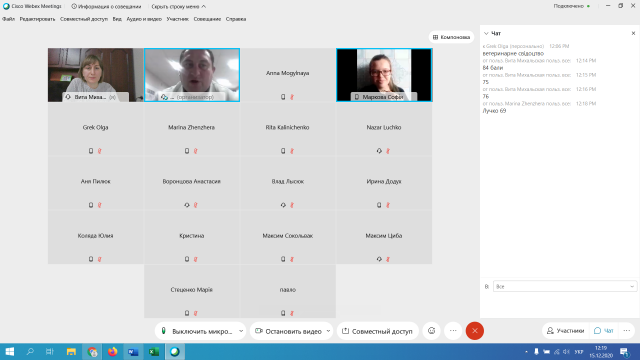
Task: Open Windows taskbar search
Action: 30,351
